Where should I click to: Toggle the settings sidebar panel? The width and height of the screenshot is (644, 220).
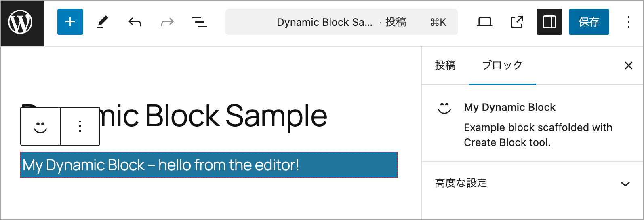tap(549, 22)
